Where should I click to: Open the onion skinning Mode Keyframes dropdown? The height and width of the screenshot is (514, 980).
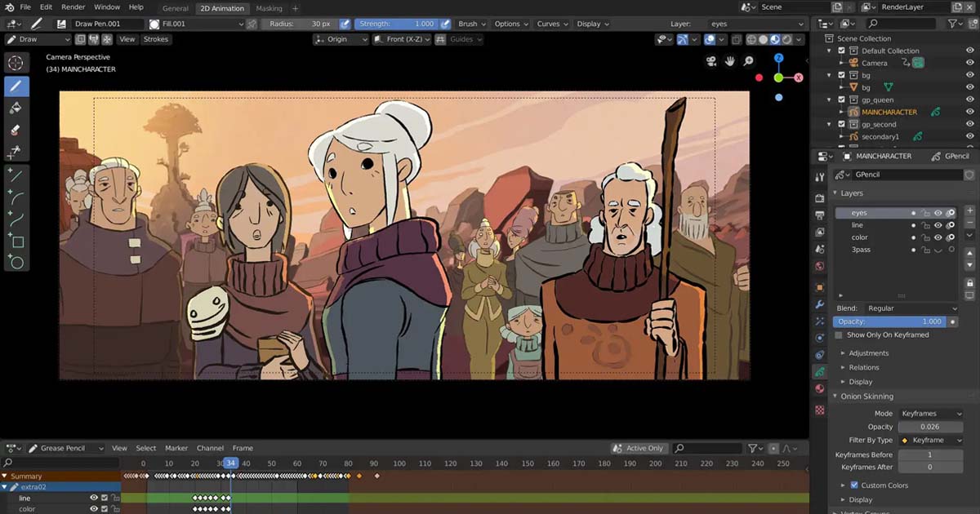tap(930, 414)
